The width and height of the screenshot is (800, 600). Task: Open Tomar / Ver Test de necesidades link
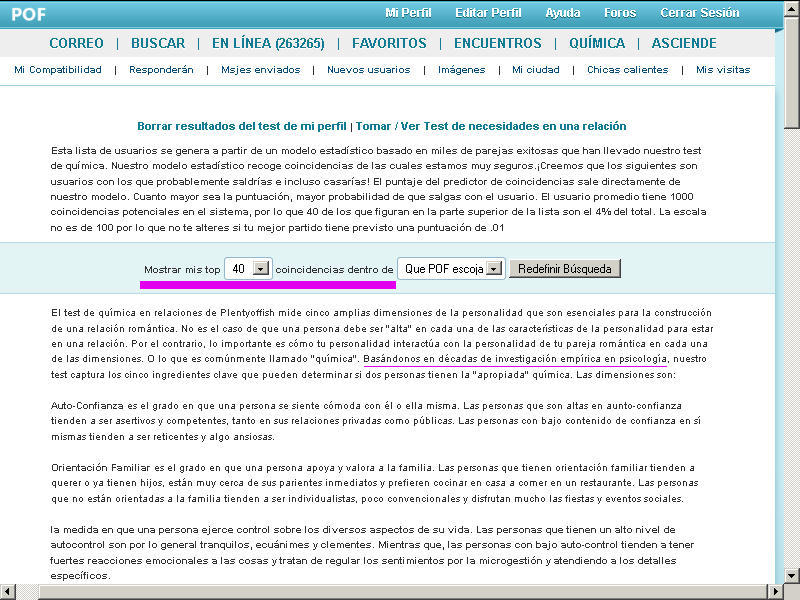(x=491, y=126)
